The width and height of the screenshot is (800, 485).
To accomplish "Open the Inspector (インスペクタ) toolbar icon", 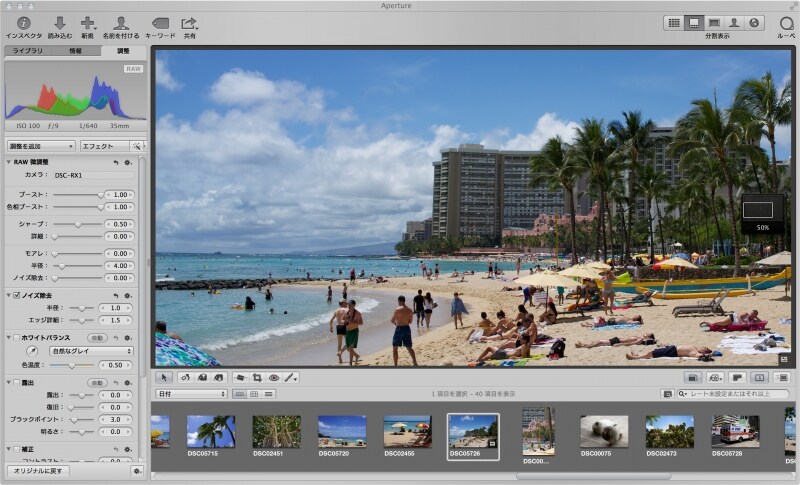I will point(23,23).
